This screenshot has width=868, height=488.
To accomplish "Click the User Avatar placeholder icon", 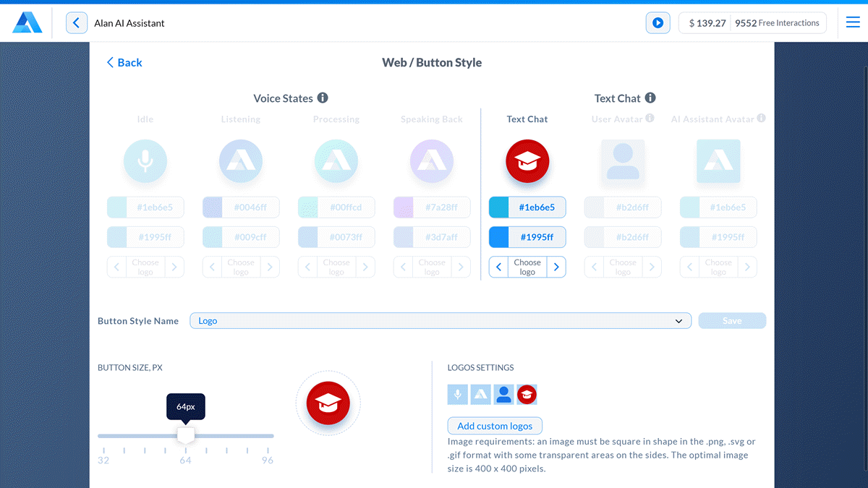I will click(622, 163).
